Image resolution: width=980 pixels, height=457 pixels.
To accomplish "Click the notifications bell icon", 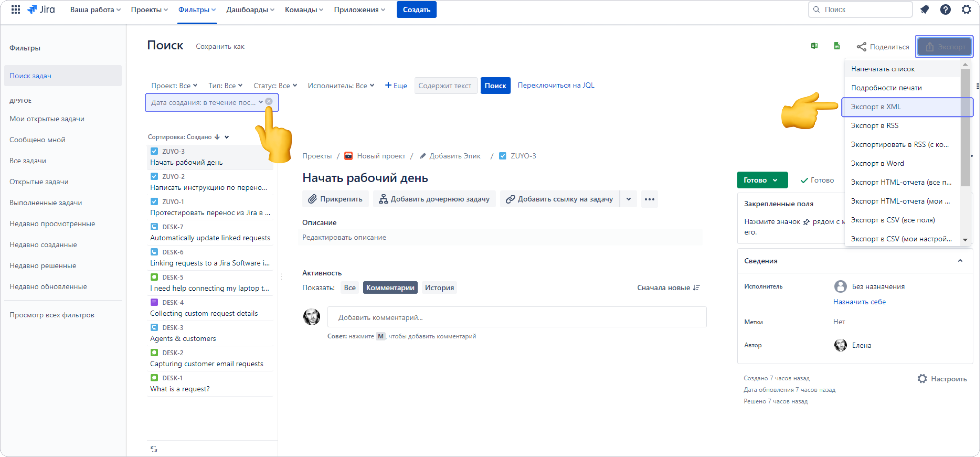I will [924, 10].
